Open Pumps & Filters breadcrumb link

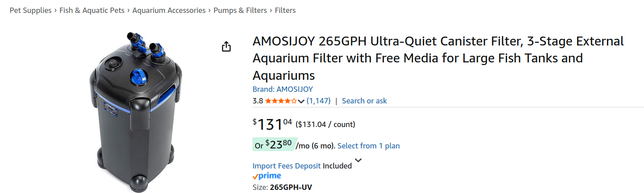coord(240,10)
